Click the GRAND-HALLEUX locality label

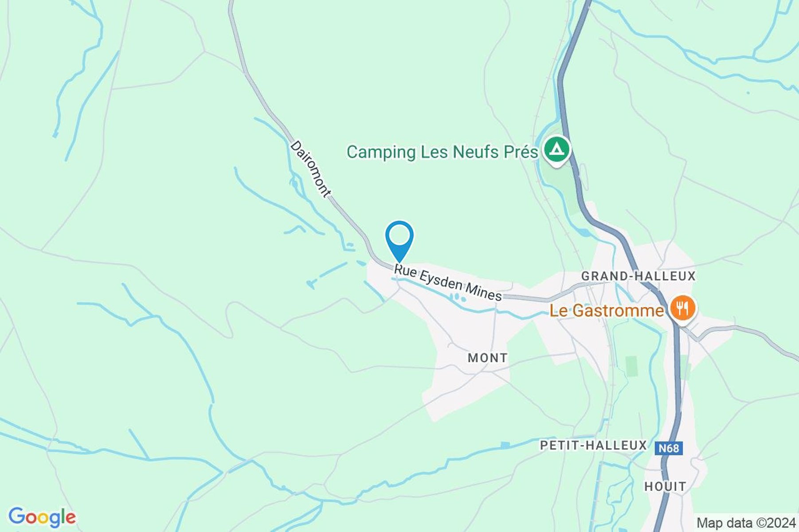coord(638,276)
